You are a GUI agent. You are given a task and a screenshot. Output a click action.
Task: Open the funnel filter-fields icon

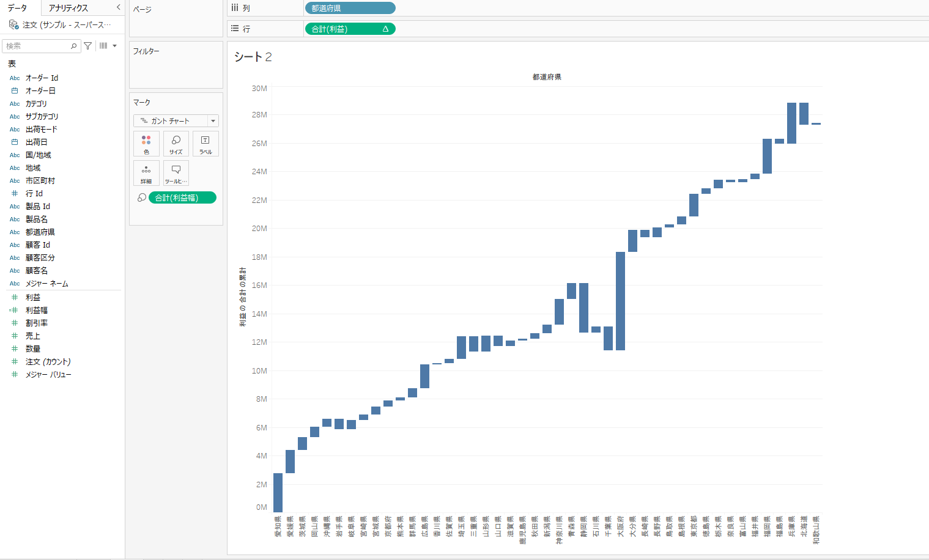pyautogui.click(x=88, y=46)
